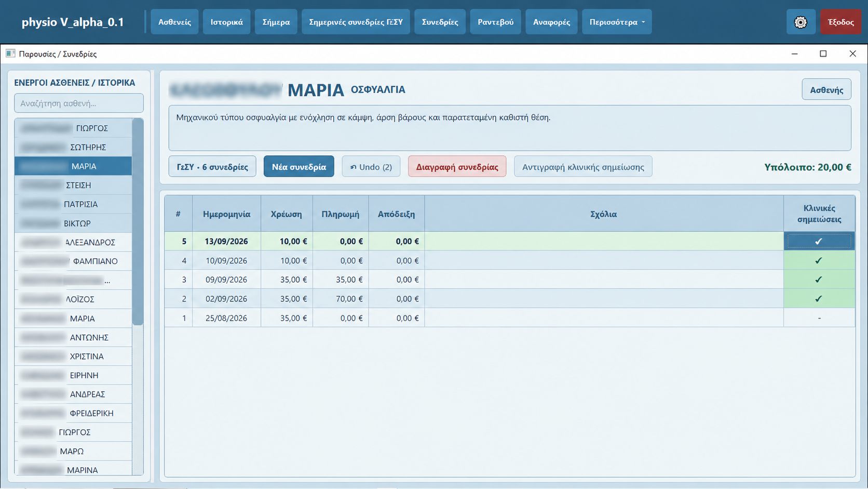
Task: Select patient ΛΟΪΖΟΣ in the list
Action: 73,299
